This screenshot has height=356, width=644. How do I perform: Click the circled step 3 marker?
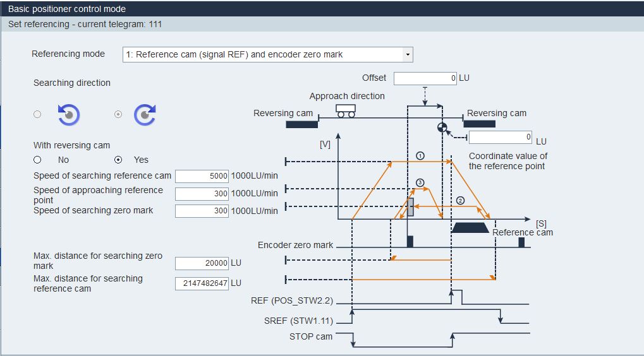(420, 182)
